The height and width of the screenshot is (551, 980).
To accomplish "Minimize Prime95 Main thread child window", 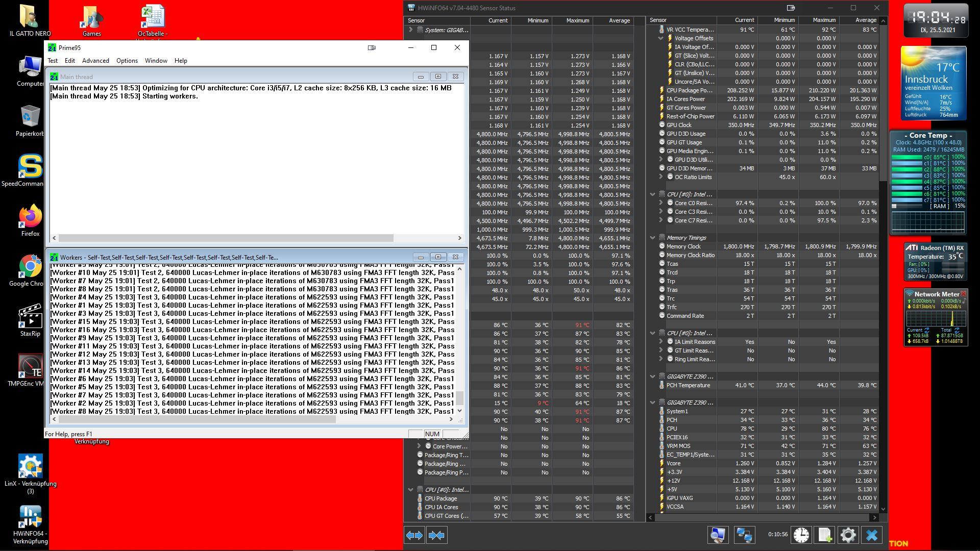I will point(421,77).
